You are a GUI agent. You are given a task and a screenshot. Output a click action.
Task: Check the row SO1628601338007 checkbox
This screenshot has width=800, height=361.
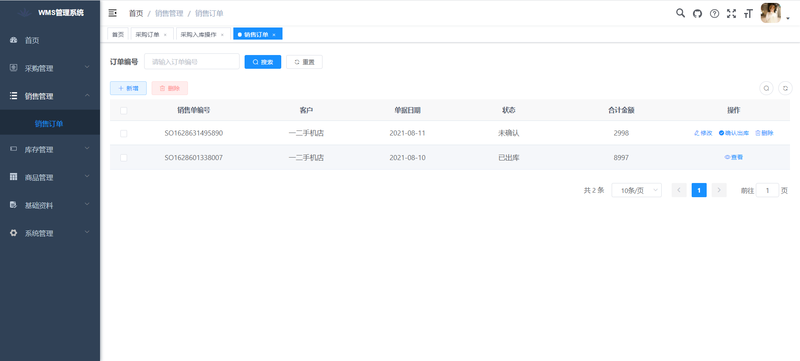[x=123, y=158]
